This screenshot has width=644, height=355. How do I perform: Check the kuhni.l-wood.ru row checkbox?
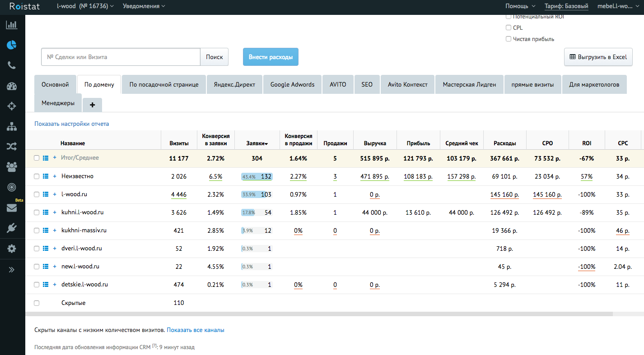tap(37, 212)
